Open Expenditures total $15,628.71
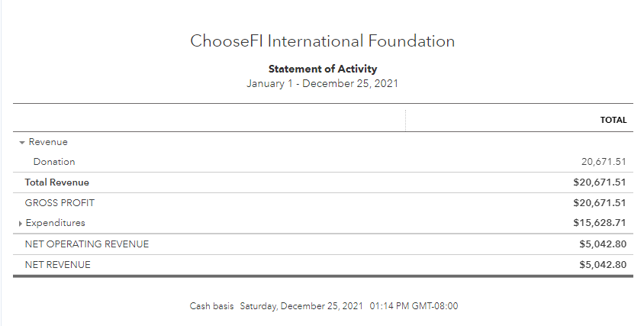644x326 pixels. [600, 223]
